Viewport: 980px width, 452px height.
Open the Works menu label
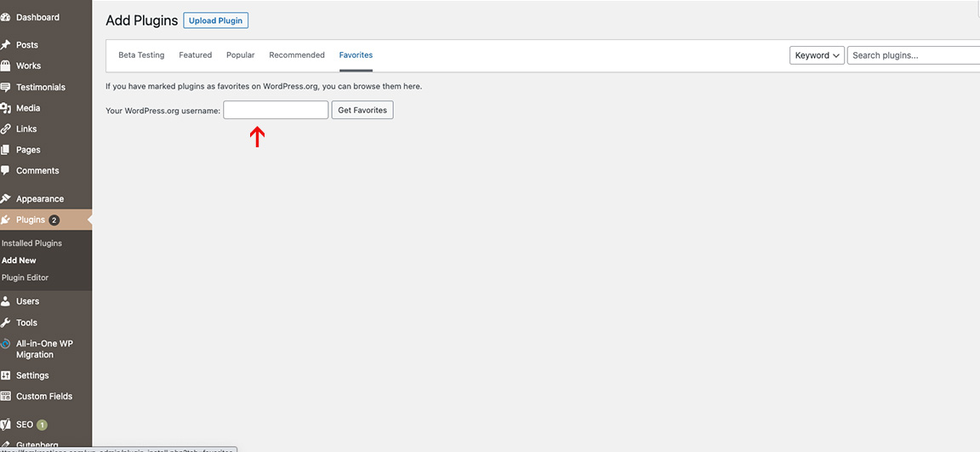29,66
